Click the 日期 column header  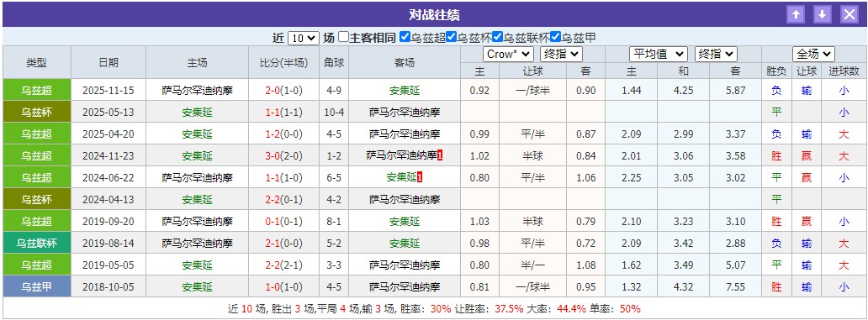108,62
